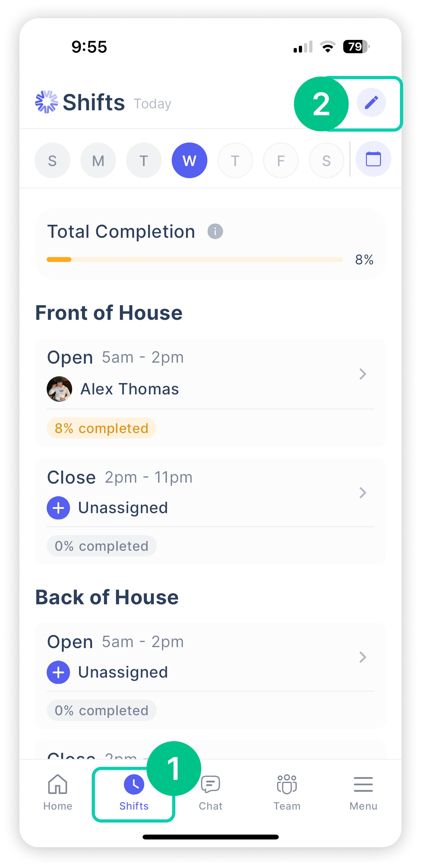The image size is (421, 868).
Task: Tap Alex Thomas profile photo
Action: [x=59, y=389]
